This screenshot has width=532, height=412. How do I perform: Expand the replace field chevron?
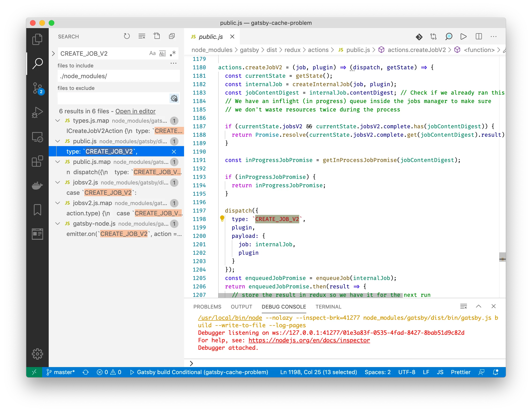point(53,54)
